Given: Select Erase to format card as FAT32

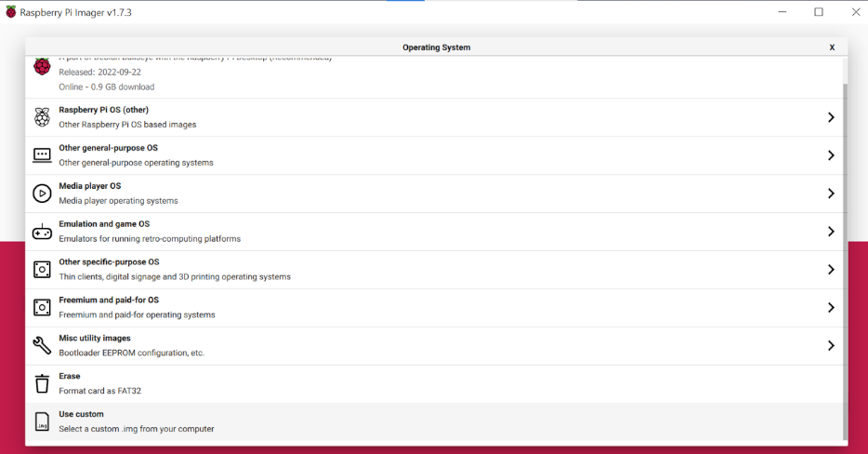Looking at the screenshot, I should tap(434, 383).
